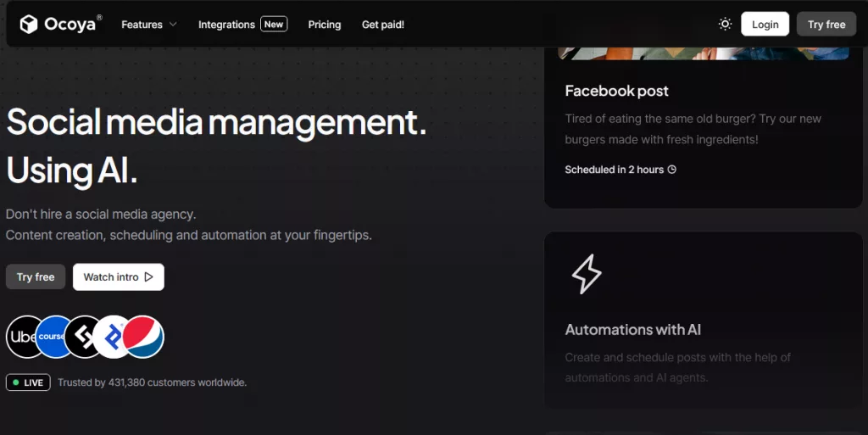
Task: Click 'Tired of eating the same old burger?' text
Action: point(660,119)
